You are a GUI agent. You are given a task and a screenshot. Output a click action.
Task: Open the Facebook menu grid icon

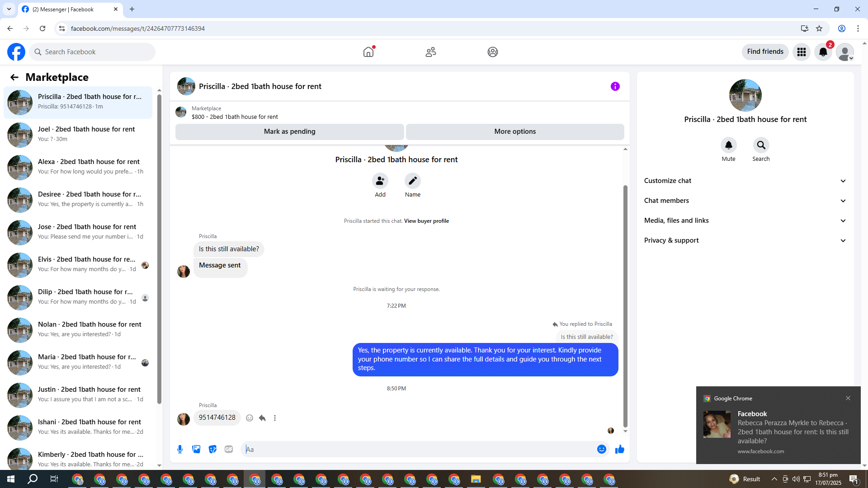pos(802,52)
